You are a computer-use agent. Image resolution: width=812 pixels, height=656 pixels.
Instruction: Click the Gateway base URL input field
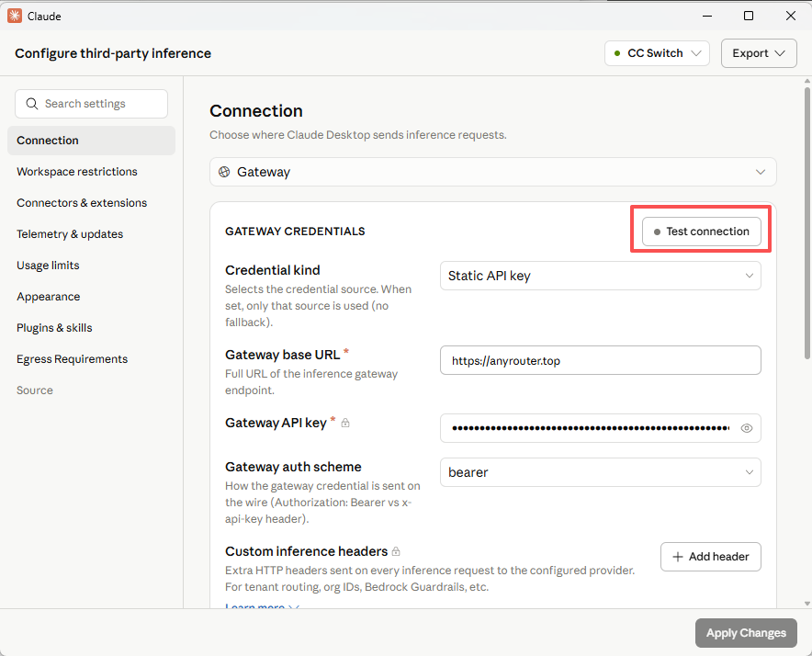[600, 360]
